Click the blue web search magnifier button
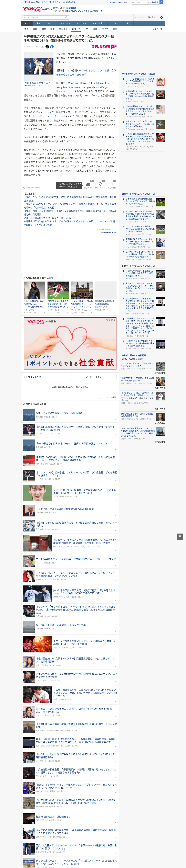Screen dimensions: 186x868 161,2
